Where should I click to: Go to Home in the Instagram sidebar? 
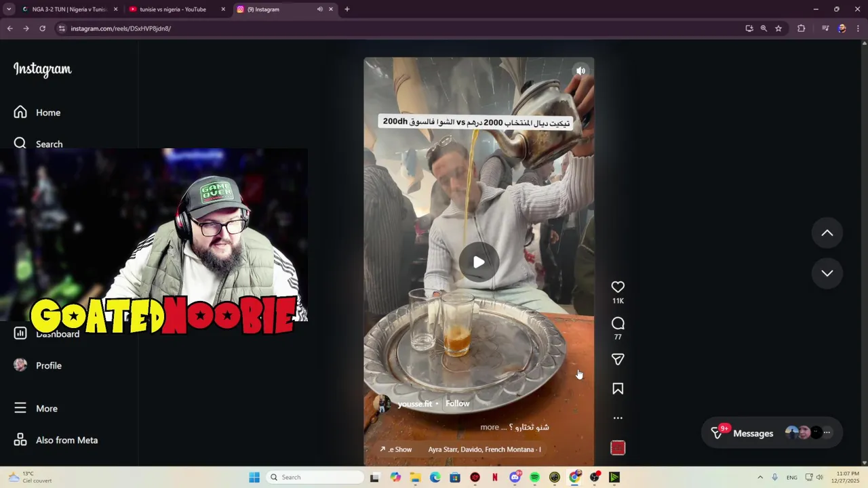[38, 113]
